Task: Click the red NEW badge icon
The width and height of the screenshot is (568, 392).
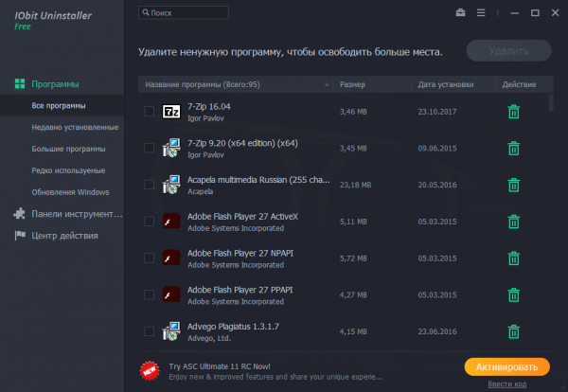Action: pos(150,370)
